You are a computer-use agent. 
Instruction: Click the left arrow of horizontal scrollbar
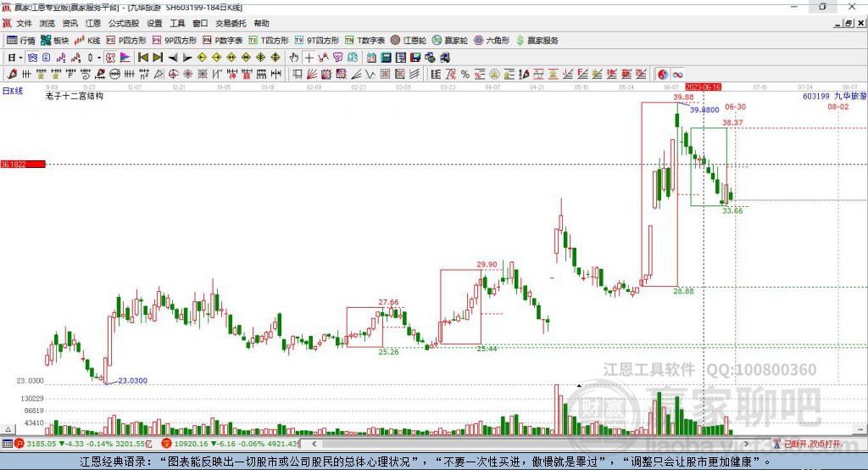pos(314,444)
